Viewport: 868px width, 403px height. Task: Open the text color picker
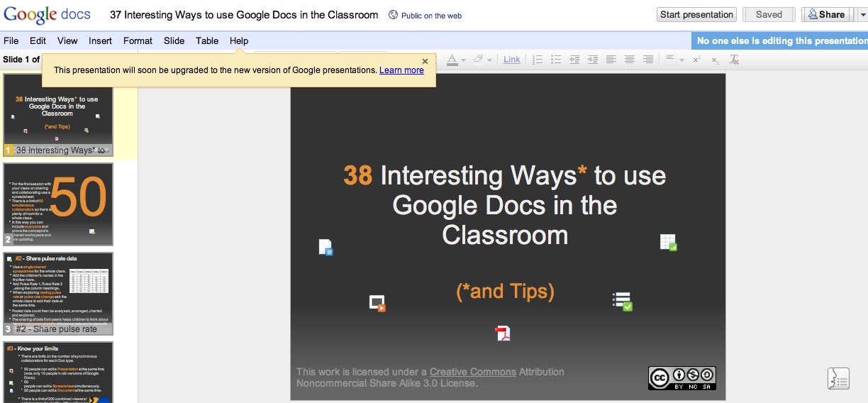click(x=452, y=60)
